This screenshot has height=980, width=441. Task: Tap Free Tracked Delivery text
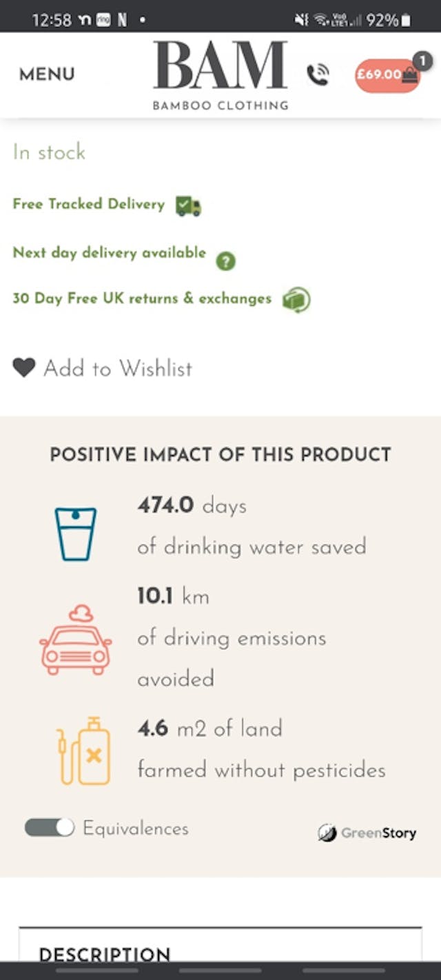click(89, 204)
